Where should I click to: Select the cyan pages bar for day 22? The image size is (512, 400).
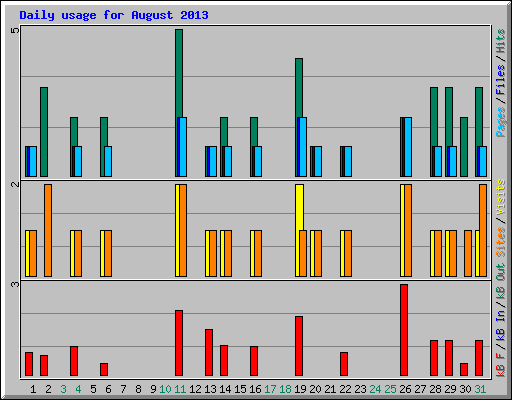348,161
